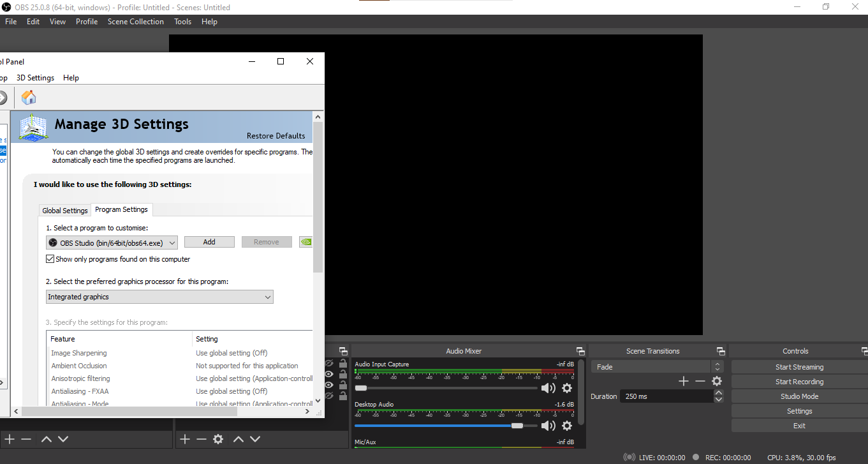Mute Audio Input Capture speaker
Image resolution: width=868 pixels, height=464 pixels.
pyautogui.click(x=548, y=387)
